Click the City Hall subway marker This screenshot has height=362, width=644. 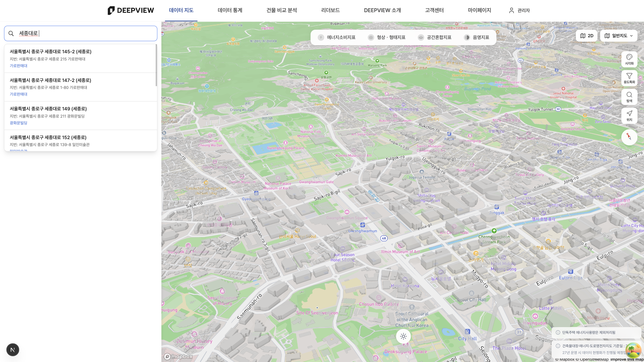coord(467,331)
